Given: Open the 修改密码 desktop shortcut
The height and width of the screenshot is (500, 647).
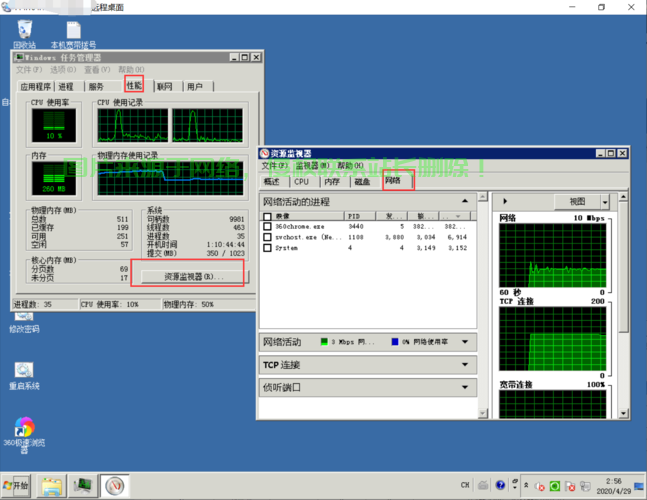Looking at the screenshot, I should pos(24,322).
